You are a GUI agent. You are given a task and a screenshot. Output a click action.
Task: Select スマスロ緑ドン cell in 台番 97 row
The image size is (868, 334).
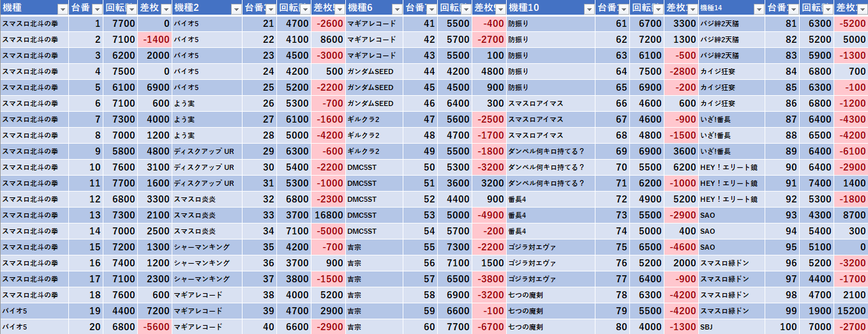point(731,279)
